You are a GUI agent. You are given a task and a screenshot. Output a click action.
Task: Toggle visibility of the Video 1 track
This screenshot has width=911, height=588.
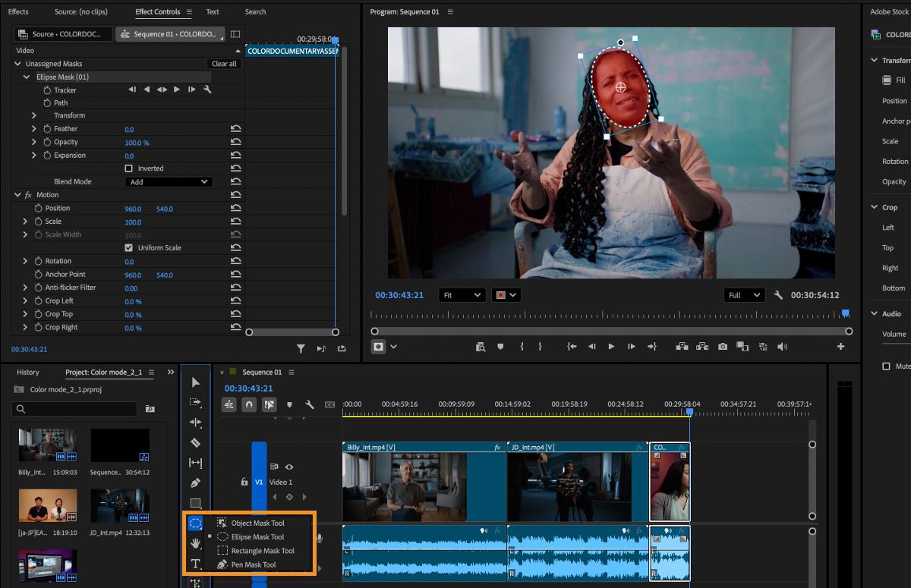(x=289, y=467)
